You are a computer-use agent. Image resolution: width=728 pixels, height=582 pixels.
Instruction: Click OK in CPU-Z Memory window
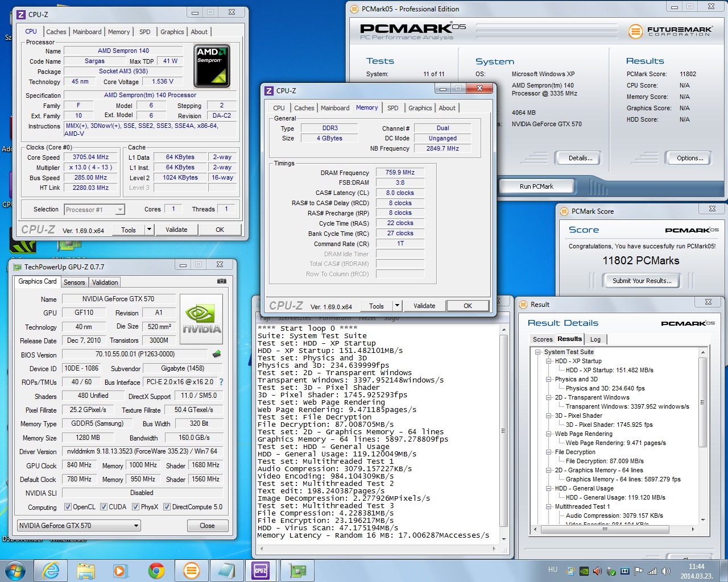(468, 306)
